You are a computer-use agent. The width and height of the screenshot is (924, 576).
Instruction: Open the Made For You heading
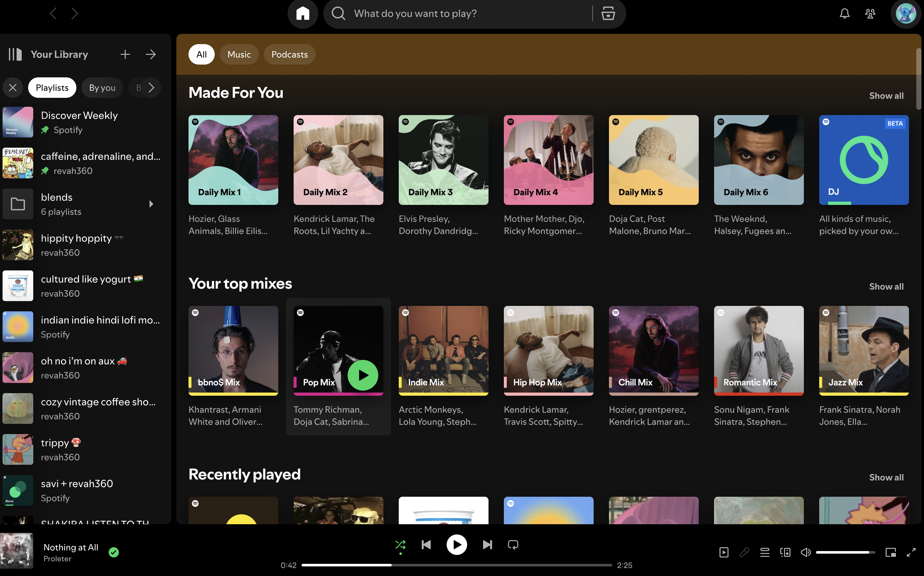pyautogui.click(x=236, y=93)
